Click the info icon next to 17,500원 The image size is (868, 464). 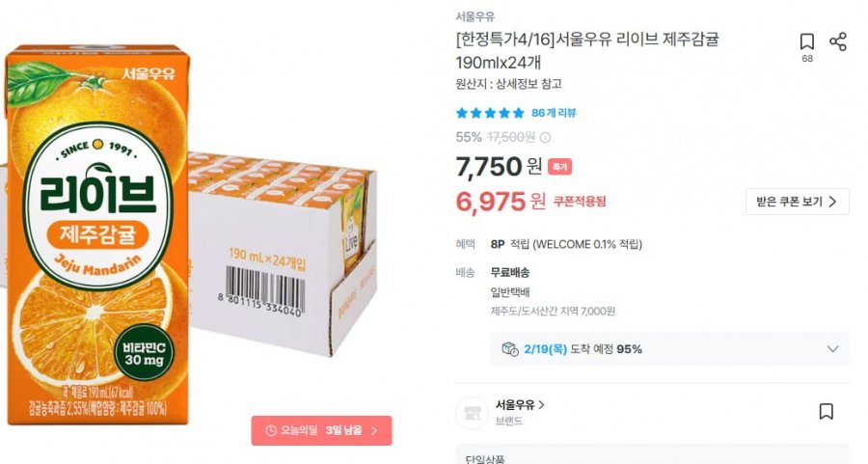pyautogui.click(x=545, y=137)
